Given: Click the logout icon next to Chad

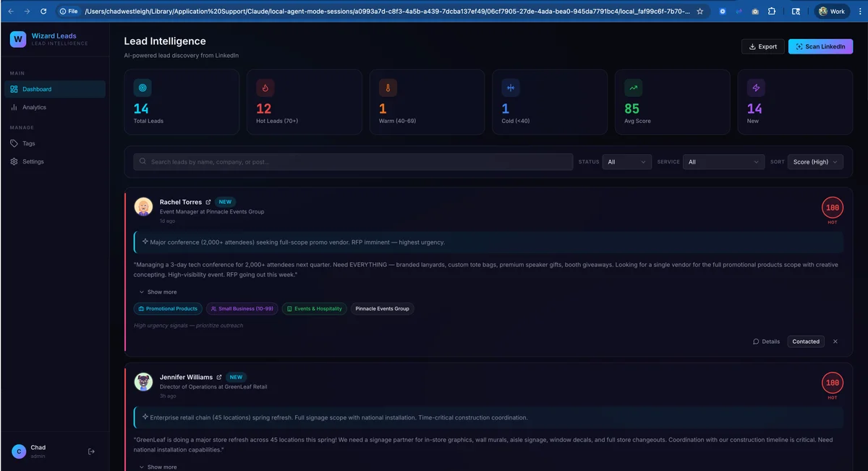Looking at the screenshot, I should (91, 451).
